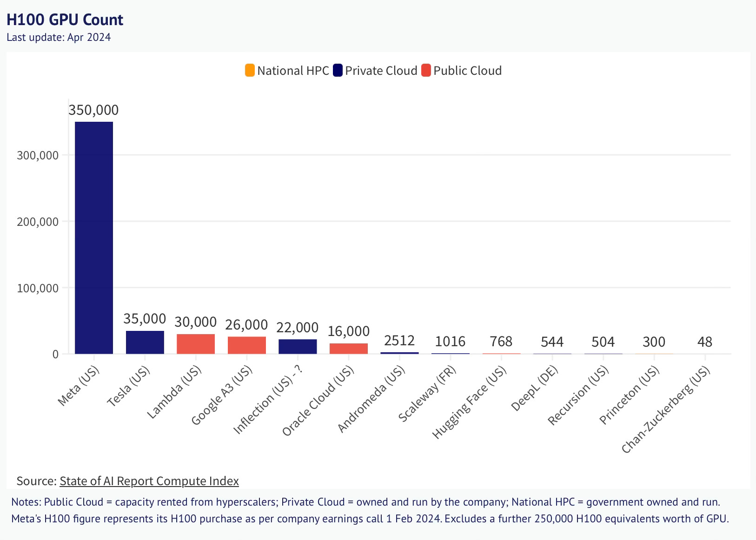The width and height of the screenshot is (756, 540).
Task: Click the 16,000 value label
Action: pyautogui.click(x=349, y=331)
